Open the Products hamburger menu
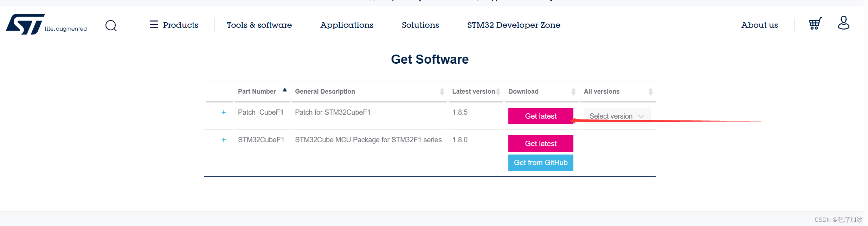The height and width of the screenshot is (226, 868). tap(174, 25)
